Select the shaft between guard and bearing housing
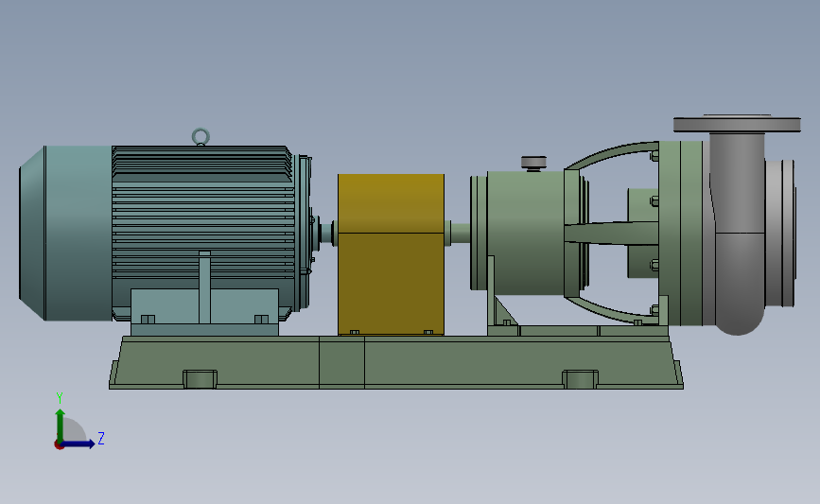This screenshot has height=504, width=820. 461,233
